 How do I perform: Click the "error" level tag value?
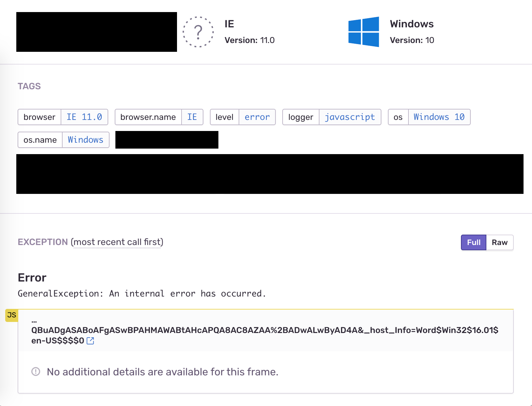257,117
